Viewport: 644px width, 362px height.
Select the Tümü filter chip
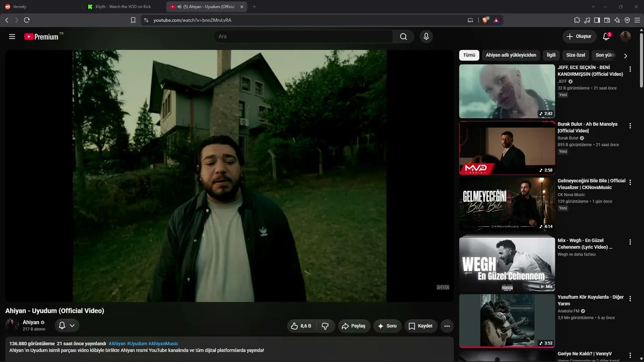[x=469, y=55]
